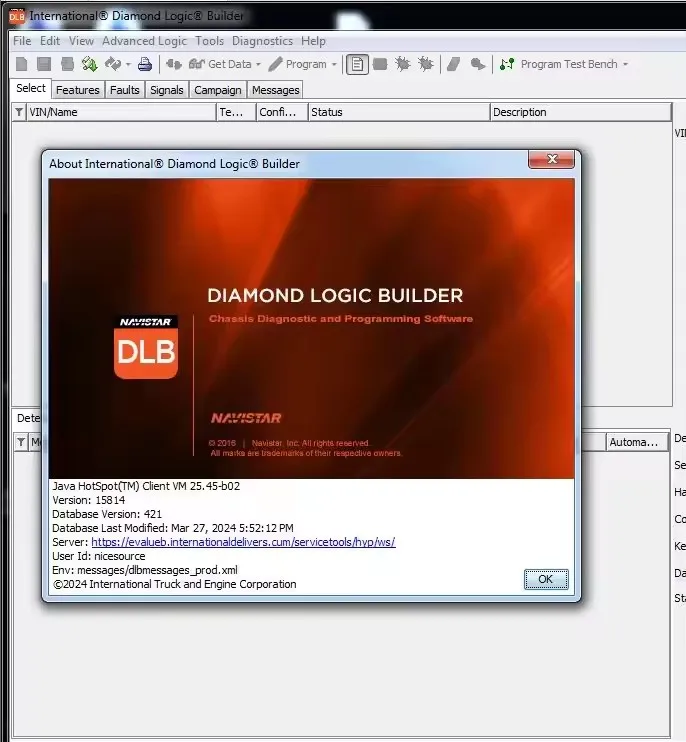Expand the Program Test Bench dropdown arrow
Screen dimensions: 686x742
click(x=626, y=65)
